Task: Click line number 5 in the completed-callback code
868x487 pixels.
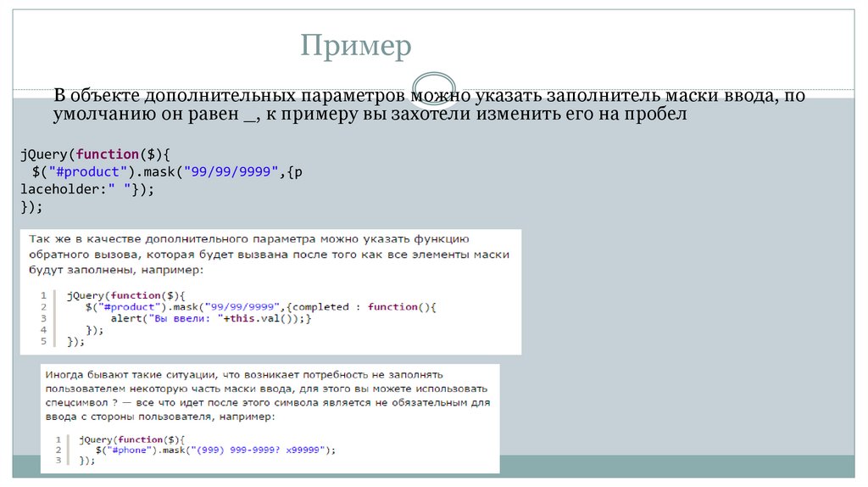Action: [43, 341]
